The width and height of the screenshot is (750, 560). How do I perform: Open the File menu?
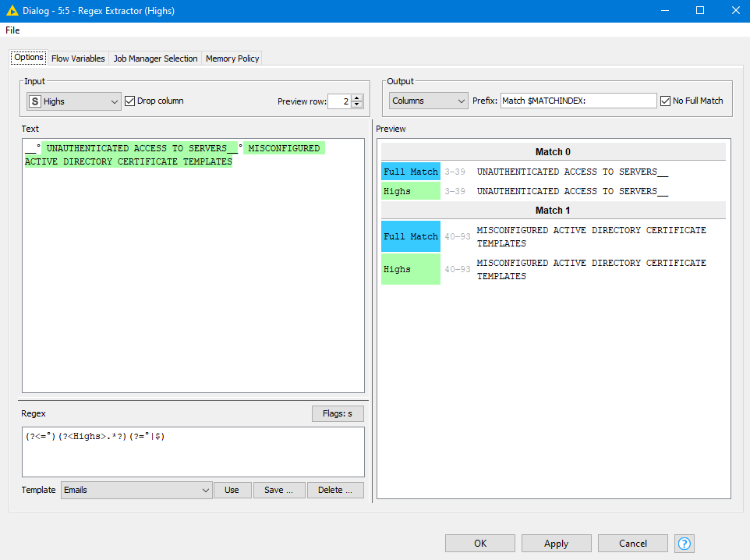coord(12,30)
